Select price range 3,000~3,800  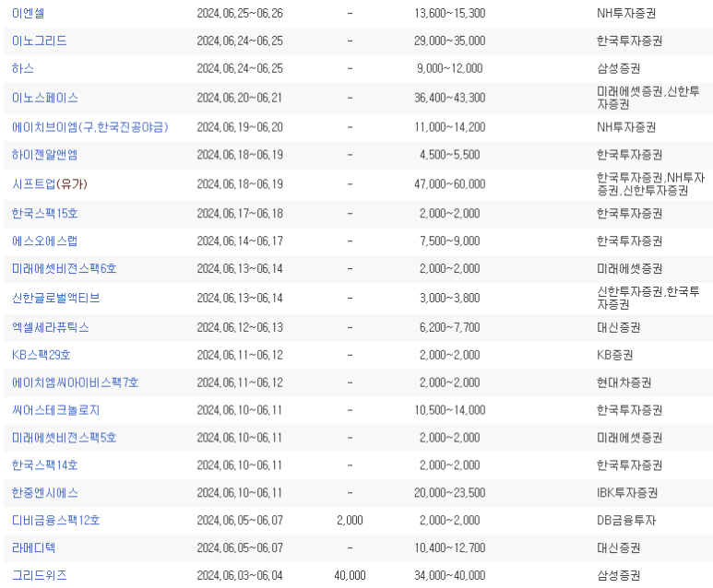coord(450,298)
